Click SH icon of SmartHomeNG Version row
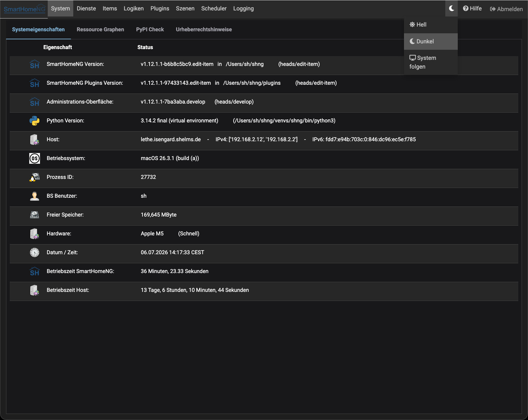This screenshot has width=528, height=420. (x=35, y=65)
